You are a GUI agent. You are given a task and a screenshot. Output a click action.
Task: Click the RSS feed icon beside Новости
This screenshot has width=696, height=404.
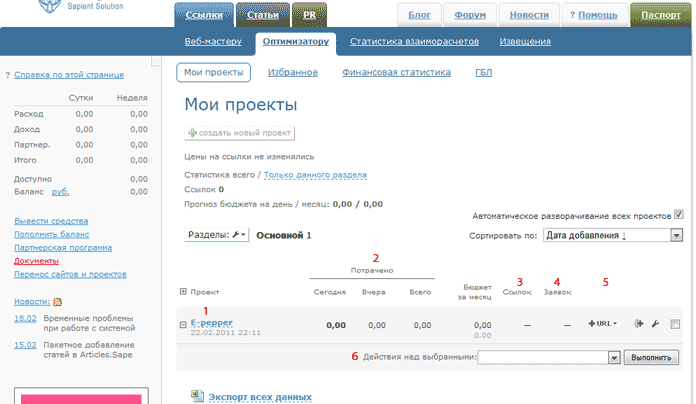pyautogui.click(x=58, y=301)
